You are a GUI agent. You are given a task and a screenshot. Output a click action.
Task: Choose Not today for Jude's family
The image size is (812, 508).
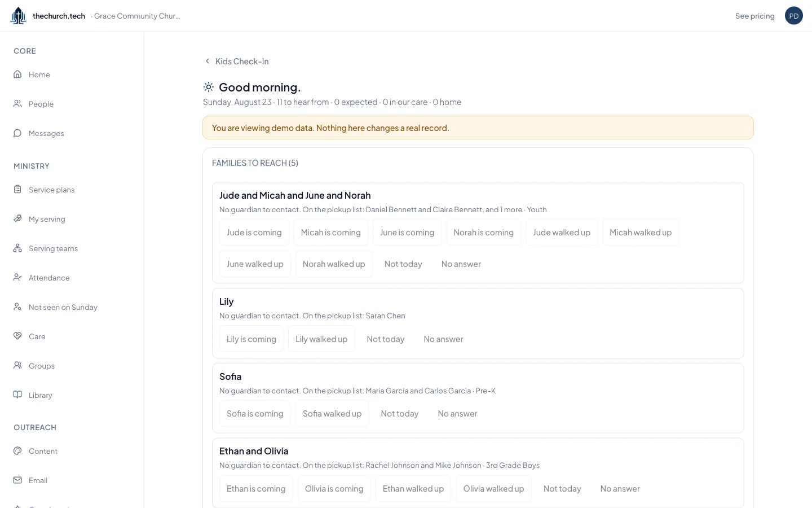coord(403,264)
